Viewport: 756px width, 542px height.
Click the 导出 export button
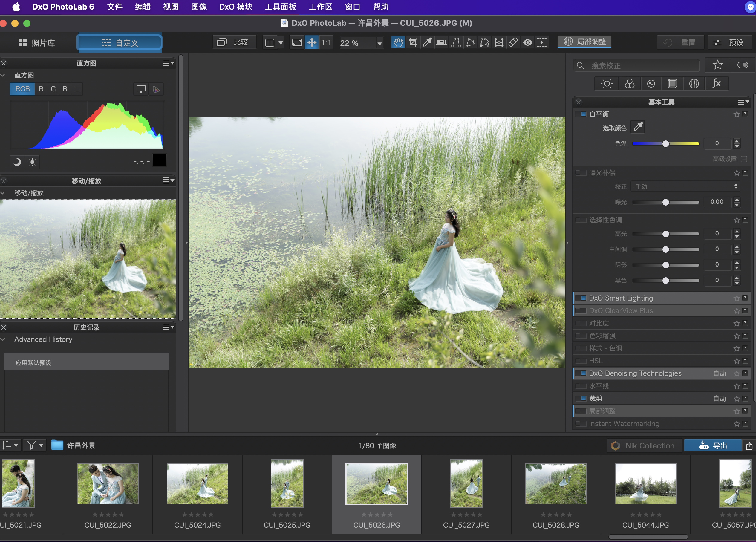713,445
